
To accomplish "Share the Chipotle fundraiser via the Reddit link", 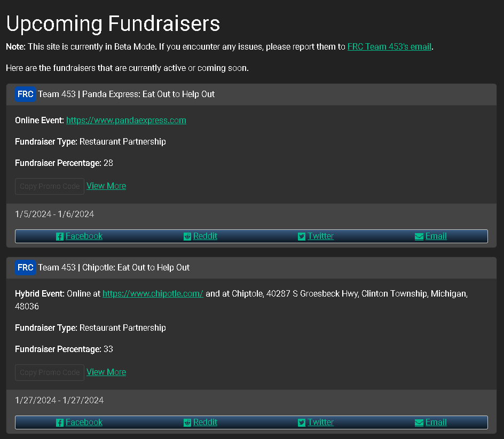I will (x=205, y=422).
